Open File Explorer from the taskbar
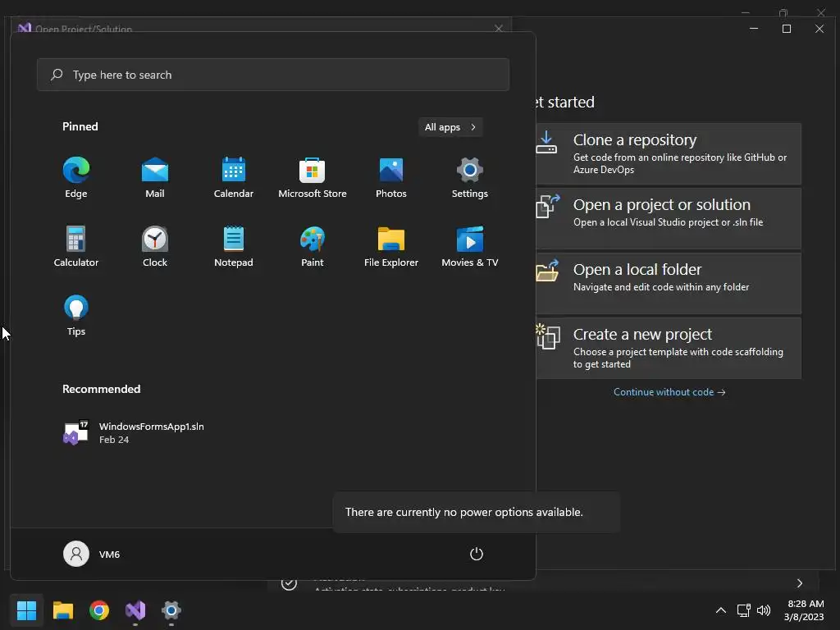 (x=62, y=610)
